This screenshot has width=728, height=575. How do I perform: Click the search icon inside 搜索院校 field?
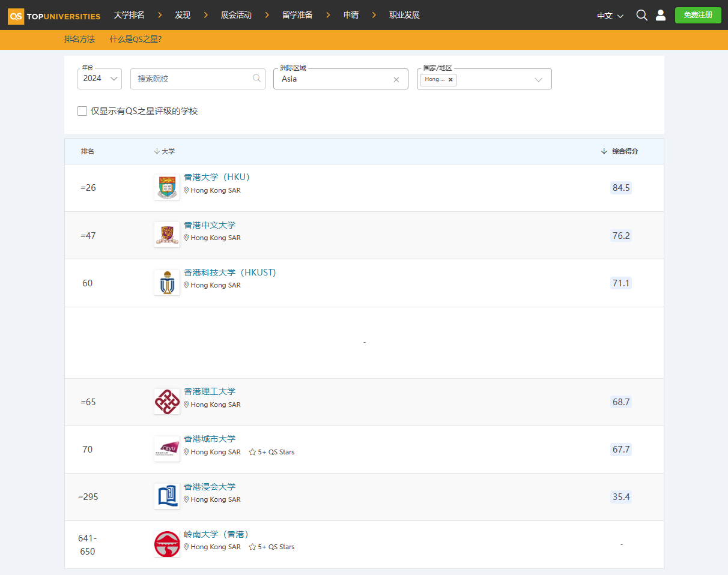[256, 78]
